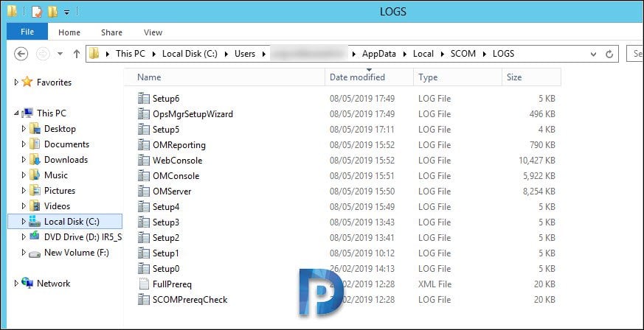Select the Setup5 log file icon
The image size is (644, 330).
[143, 130]
